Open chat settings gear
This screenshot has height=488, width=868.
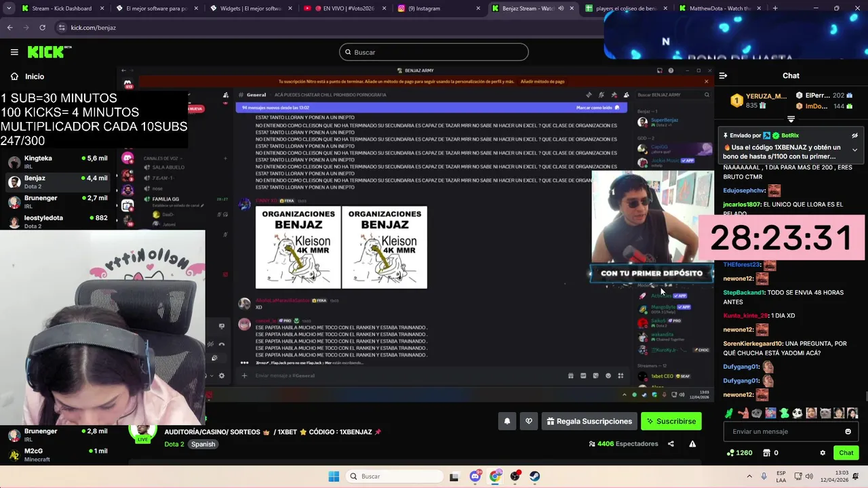click(823, 453)
